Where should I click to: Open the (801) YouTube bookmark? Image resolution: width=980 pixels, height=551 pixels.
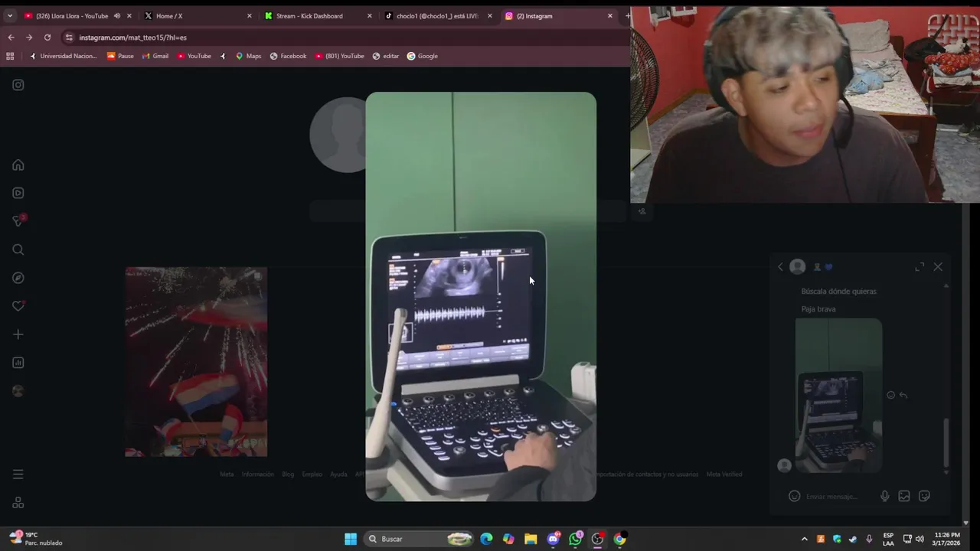pyautogui.click(x=339, y=56)
